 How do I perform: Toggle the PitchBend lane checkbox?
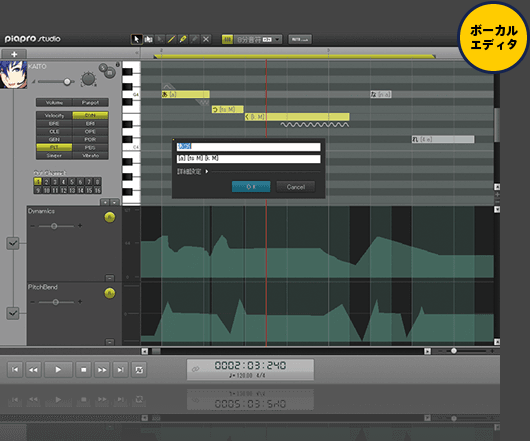[x=13, y=313]
